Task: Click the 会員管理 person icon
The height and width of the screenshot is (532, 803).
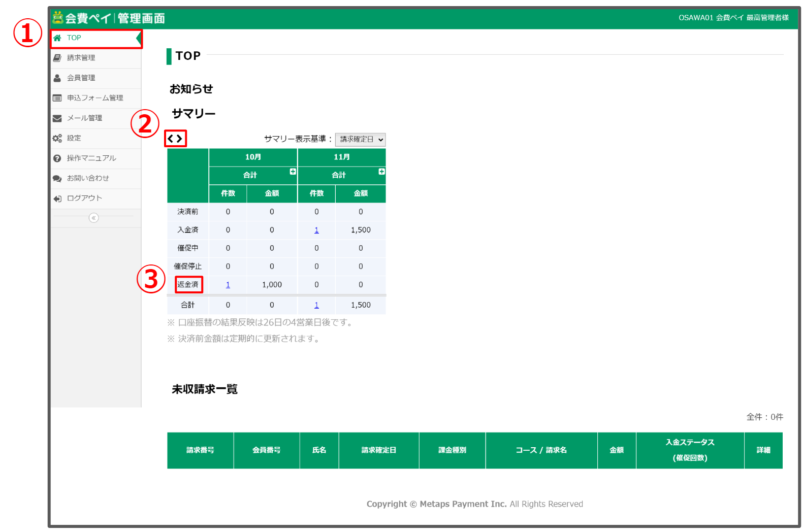Action: point(57,78)
